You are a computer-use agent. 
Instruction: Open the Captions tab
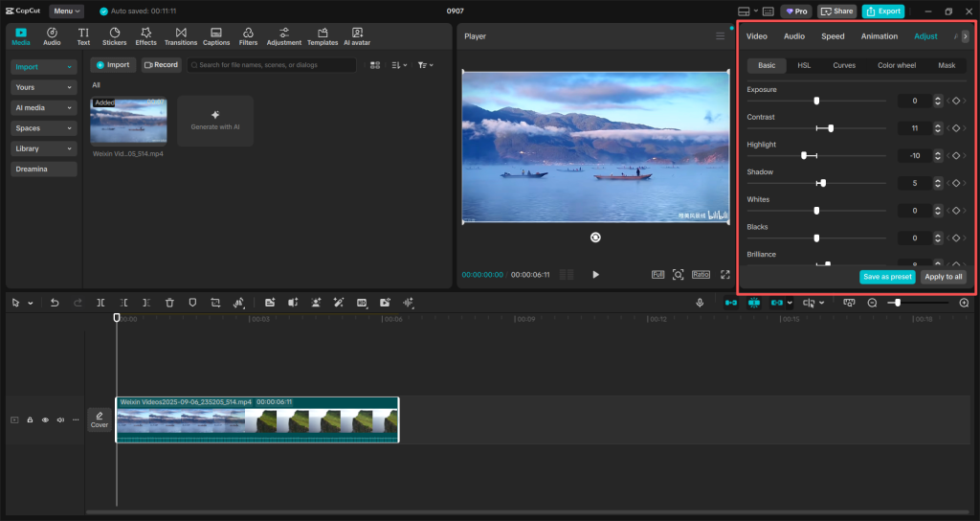(x=216, y=36)
